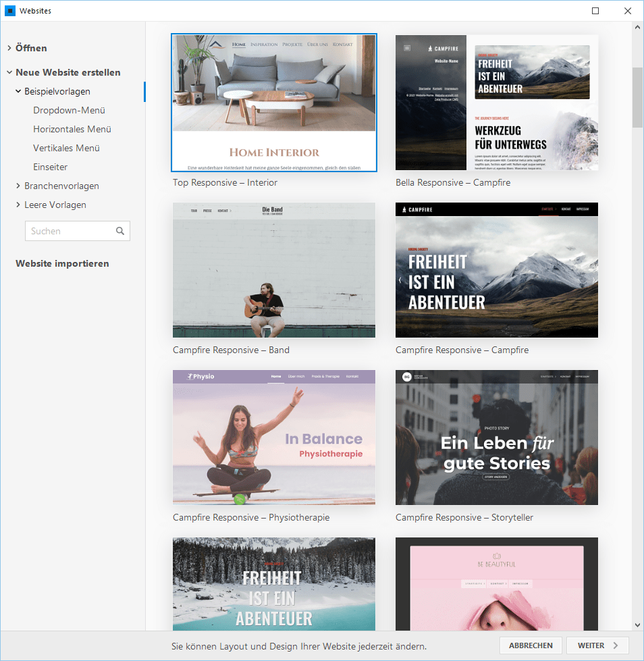Expand the Leere Vorlagen category
644x661 pixels.
point(55,204)
